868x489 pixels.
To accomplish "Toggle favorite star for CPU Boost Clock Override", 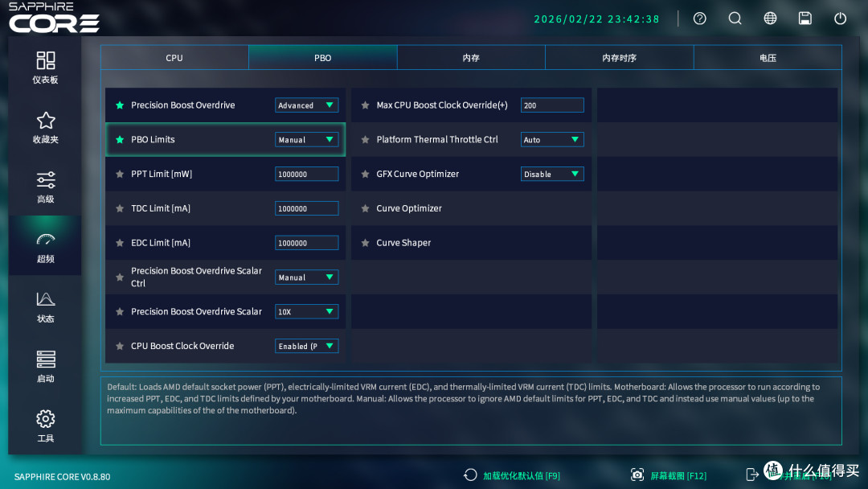I will (x=120, y=346).
